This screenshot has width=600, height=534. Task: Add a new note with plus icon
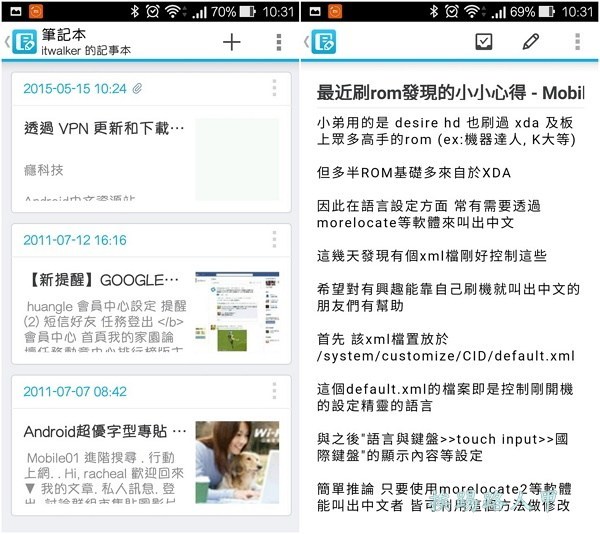(x=232, y=42)
